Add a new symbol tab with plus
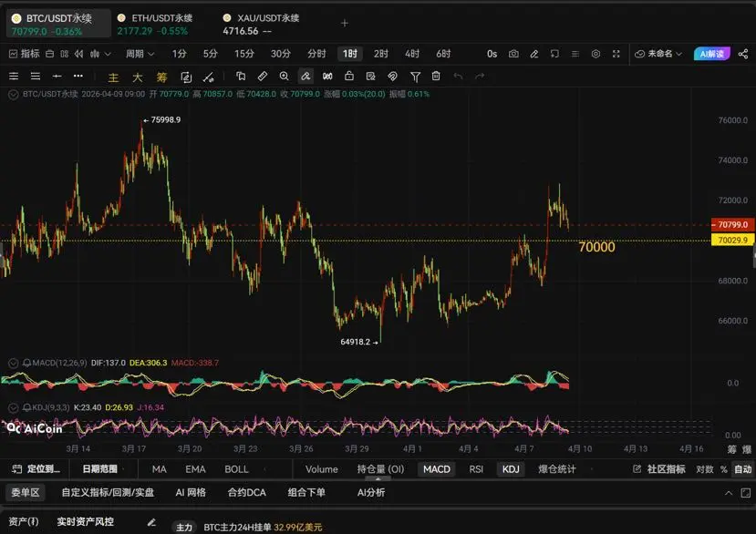The width and height of the screenshot is (756, 534). 345,23
